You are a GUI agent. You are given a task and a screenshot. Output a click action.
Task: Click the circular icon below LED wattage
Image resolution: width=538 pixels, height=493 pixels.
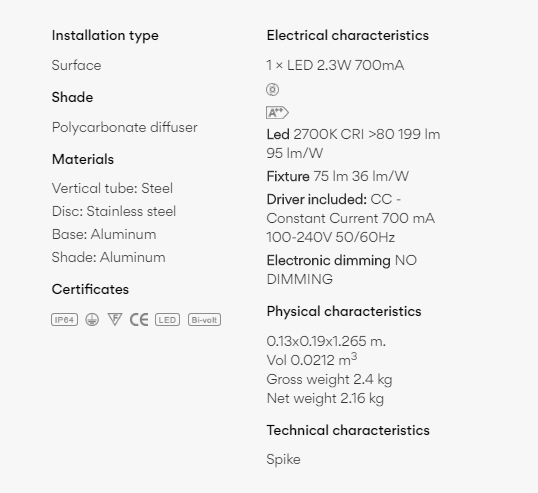pos(272,90)
